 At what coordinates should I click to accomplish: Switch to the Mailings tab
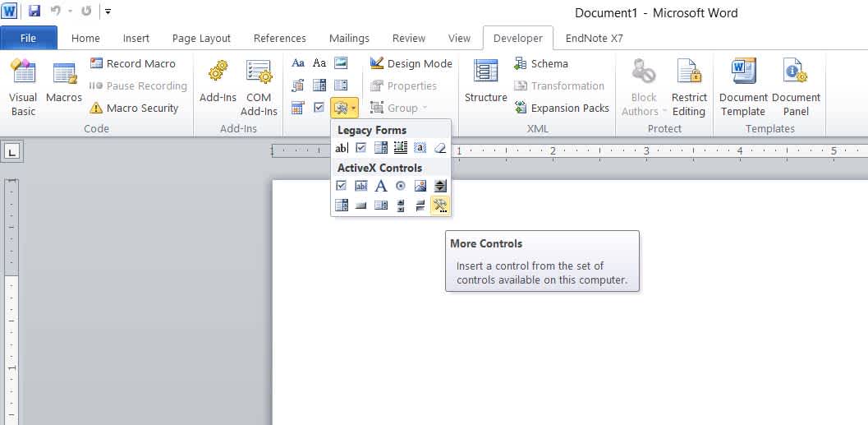(349, 39)
